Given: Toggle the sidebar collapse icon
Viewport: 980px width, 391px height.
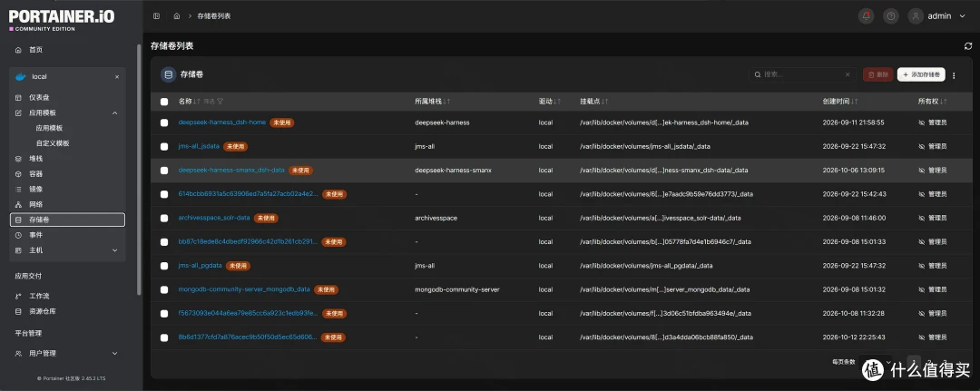Looking at the screenshot, I should coord(156,16).
